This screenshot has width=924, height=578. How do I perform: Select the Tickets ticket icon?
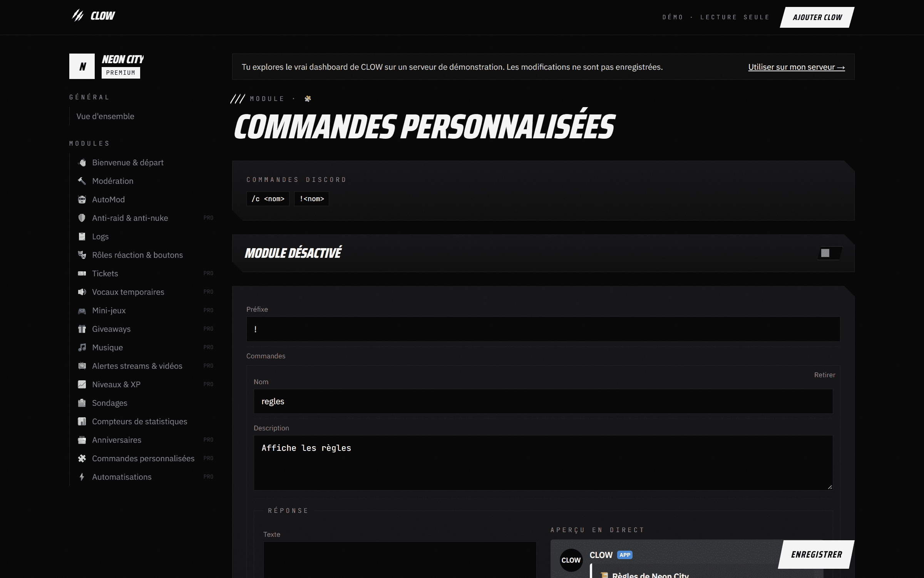(x=82, y=274)
